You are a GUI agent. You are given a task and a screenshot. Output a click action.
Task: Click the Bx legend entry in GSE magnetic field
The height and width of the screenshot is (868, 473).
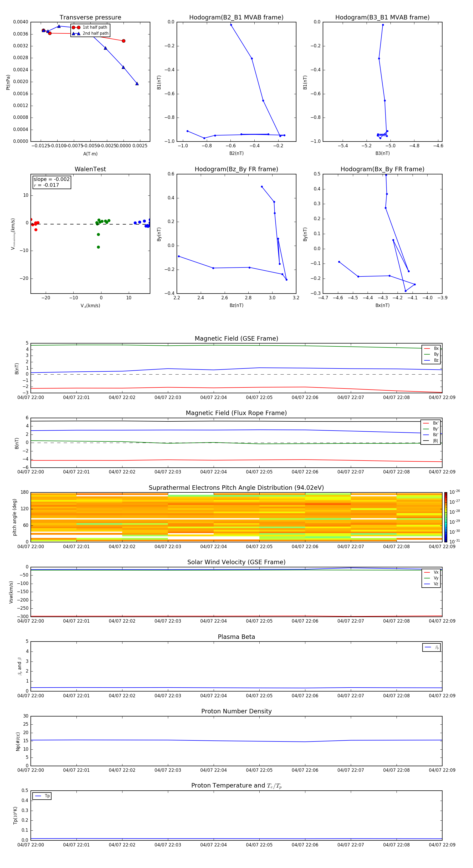431,349
